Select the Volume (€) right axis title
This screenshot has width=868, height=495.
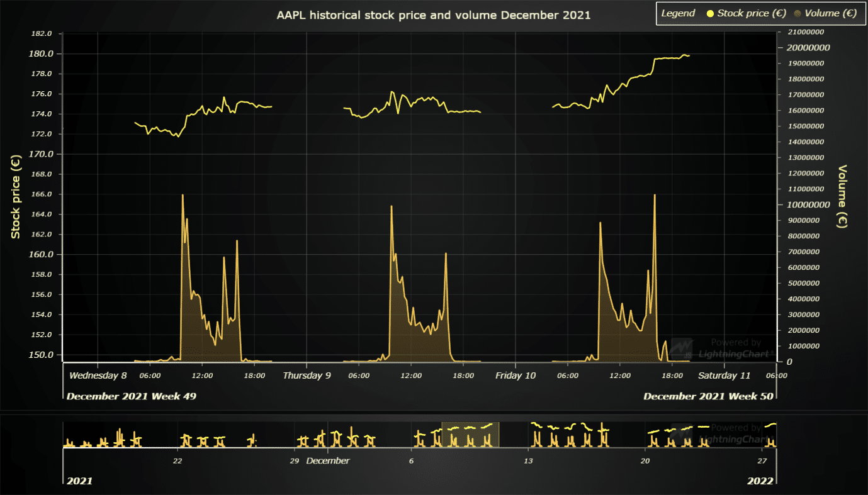(x=842, y=196)
